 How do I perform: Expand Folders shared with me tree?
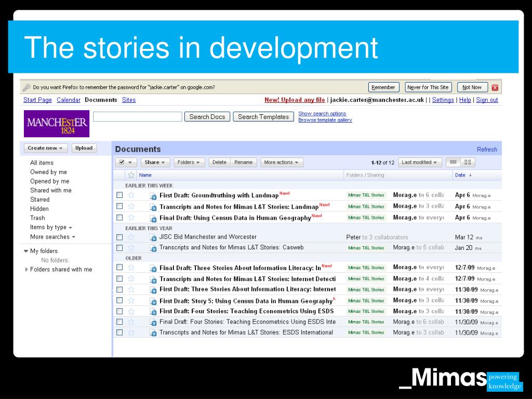click(26, 270)
